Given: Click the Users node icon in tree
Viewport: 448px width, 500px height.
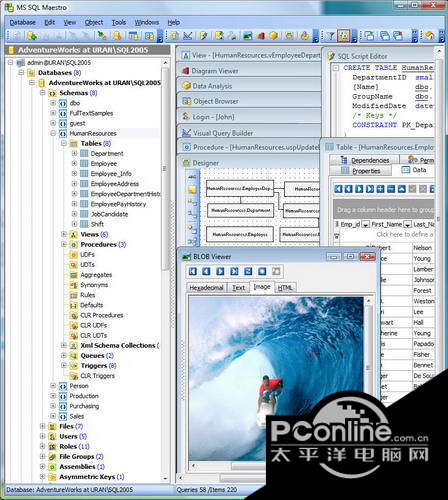Looking at the screenshot, I should click(52, 436).
